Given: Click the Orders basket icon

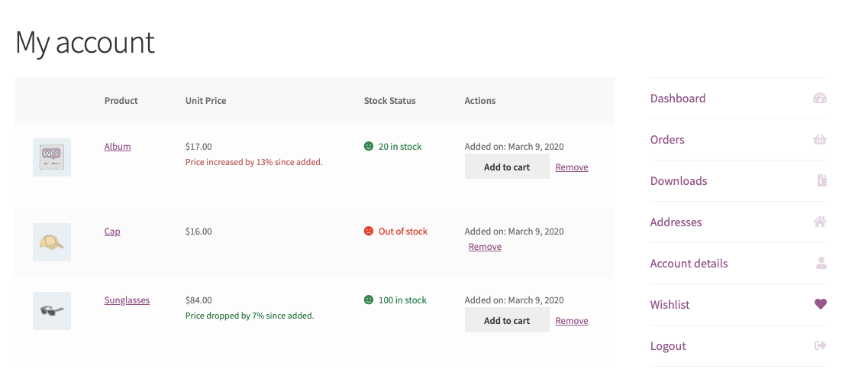Looking at the screenshot, I should tap(820, 140).
